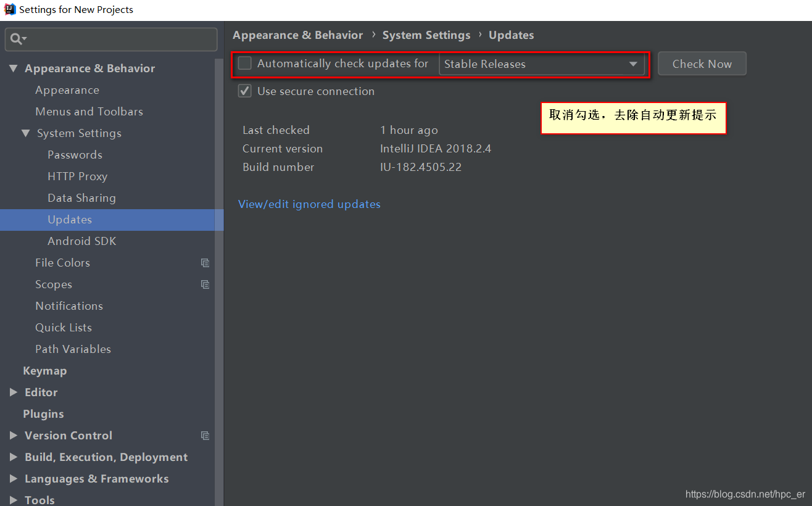Select Appearance settings page
The width and height of the screenshot is (812, 506).
(x=67, y=90)
